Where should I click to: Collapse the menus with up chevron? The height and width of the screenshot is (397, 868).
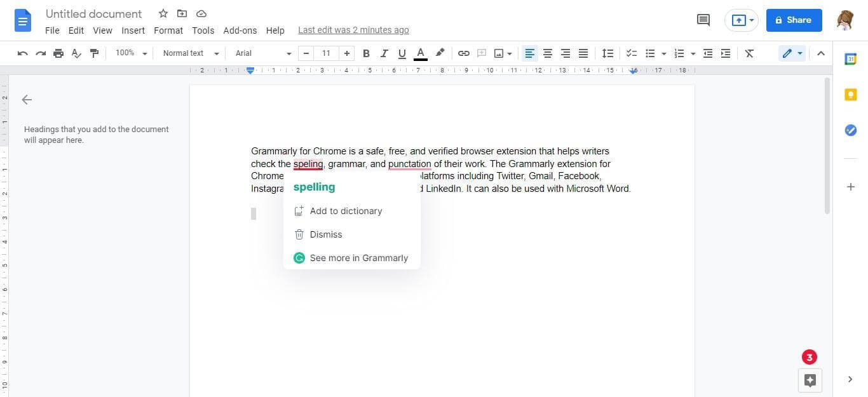tap(820, 53)
